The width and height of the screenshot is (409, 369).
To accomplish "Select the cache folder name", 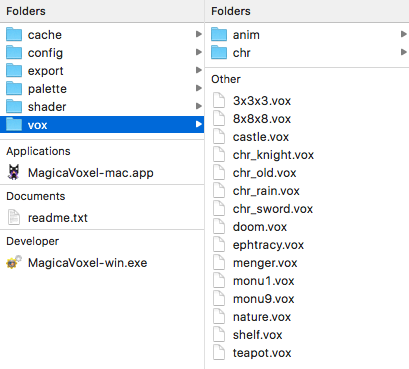I will point(45,35).
